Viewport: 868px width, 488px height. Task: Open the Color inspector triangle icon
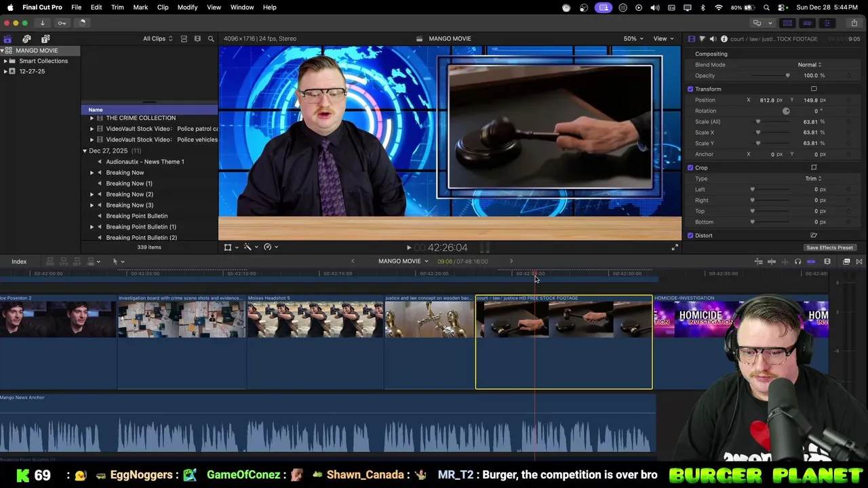click(x=702, y=39)
